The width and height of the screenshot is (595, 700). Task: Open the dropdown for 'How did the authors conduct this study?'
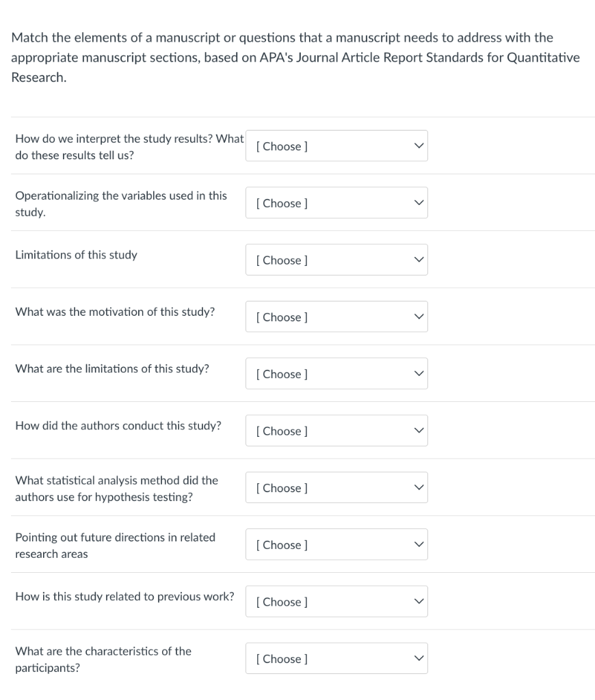tap(336, 431)
